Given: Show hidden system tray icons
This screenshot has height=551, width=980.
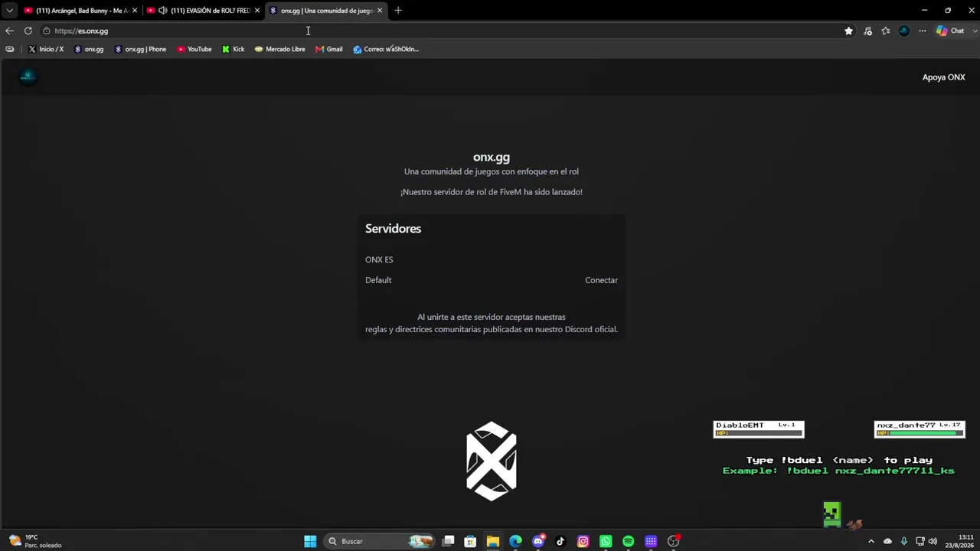Looking at the screenshot, I should click(x=871, y=541).
